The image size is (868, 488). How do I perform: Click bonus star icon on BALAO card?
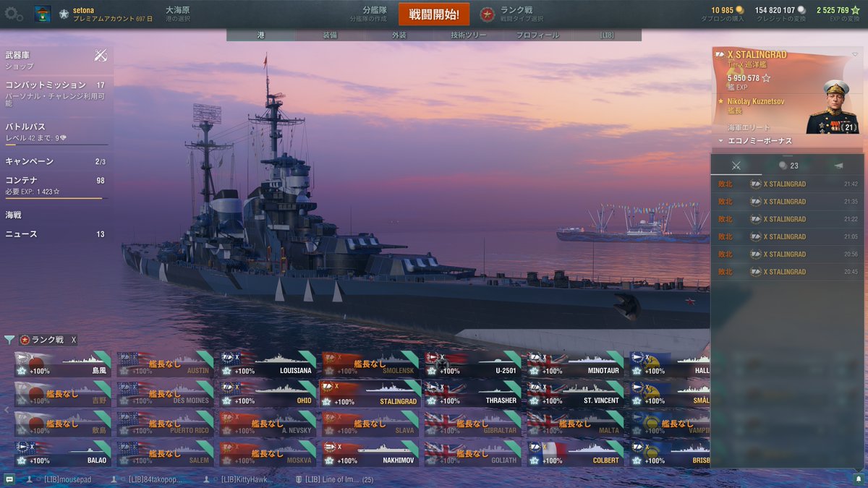pos(22,461)
